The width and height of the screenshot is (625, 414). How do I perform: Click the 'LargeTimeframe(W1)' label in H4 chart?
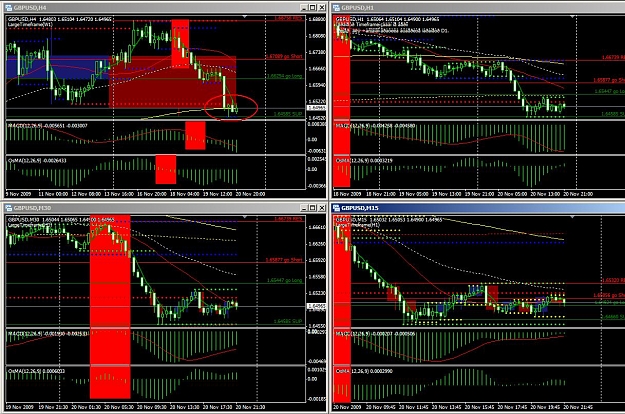[30, 24]
